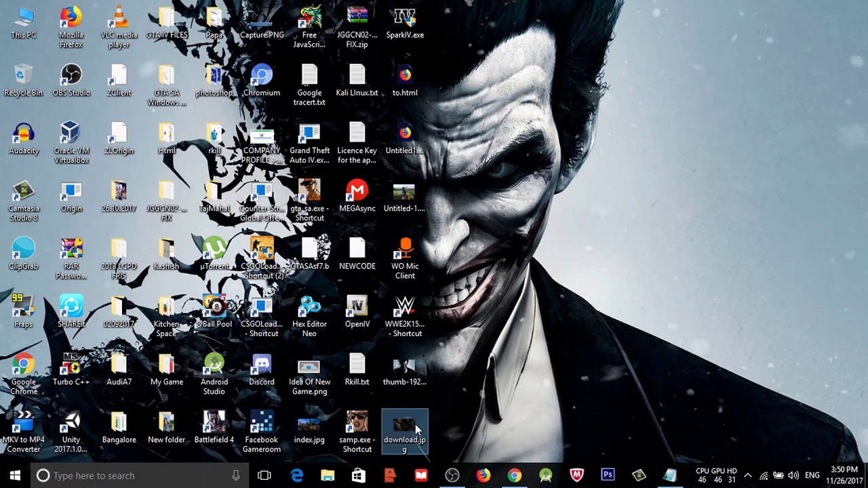Select the 8 Ball Pool icon
Screen dimensions: 868x488
tap(214, 312)
